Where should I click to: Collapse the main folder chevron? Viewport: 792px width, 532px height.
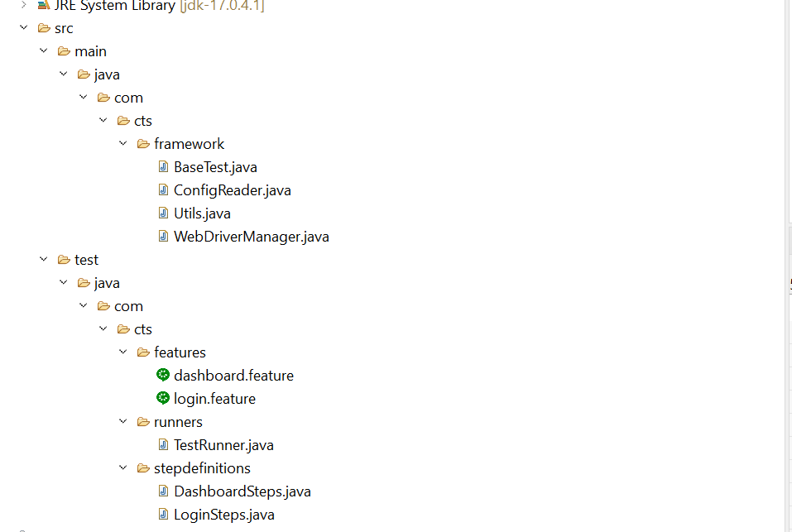point(44,50)
